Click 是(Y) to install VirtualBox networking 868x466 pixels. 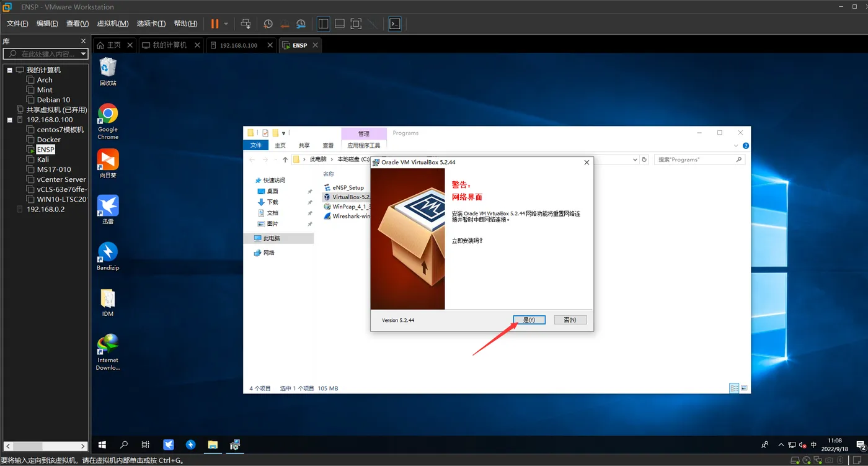(x=529, y=320)
